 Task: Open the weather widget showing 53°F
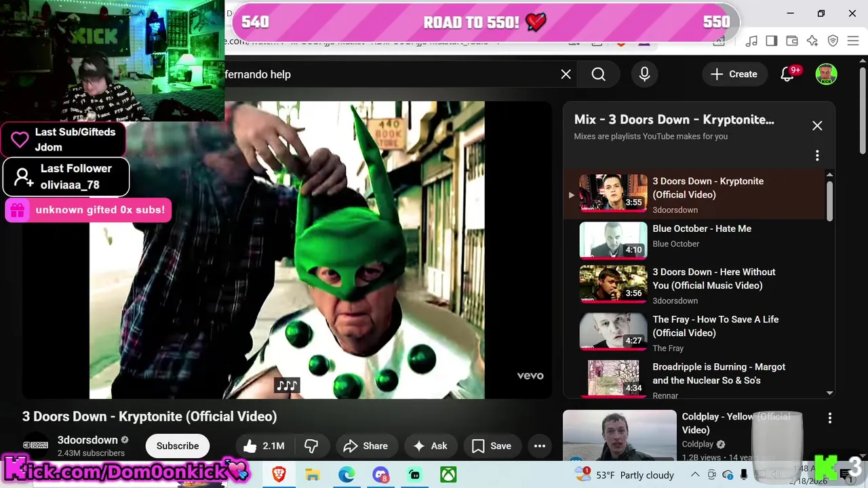(x=623, y=474)
